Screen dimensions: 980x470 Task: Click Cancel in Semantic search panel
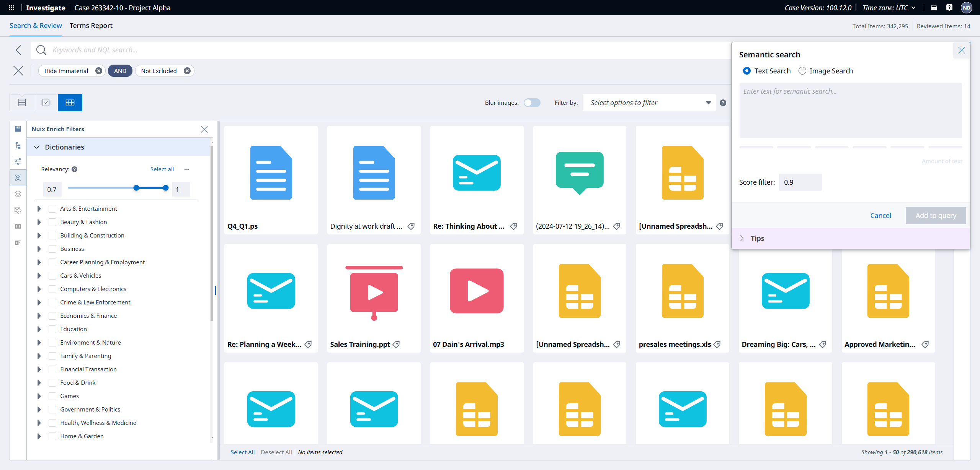click(x=880, y=215)
